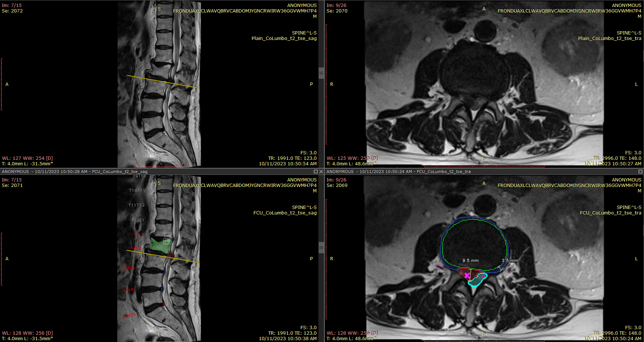Image resolution: width=644 pixels, height=342 pixels.
Task: Click the FCU_CoLumbo_t2_tse_tra overlay series label
Action: [x=611, y=213]
